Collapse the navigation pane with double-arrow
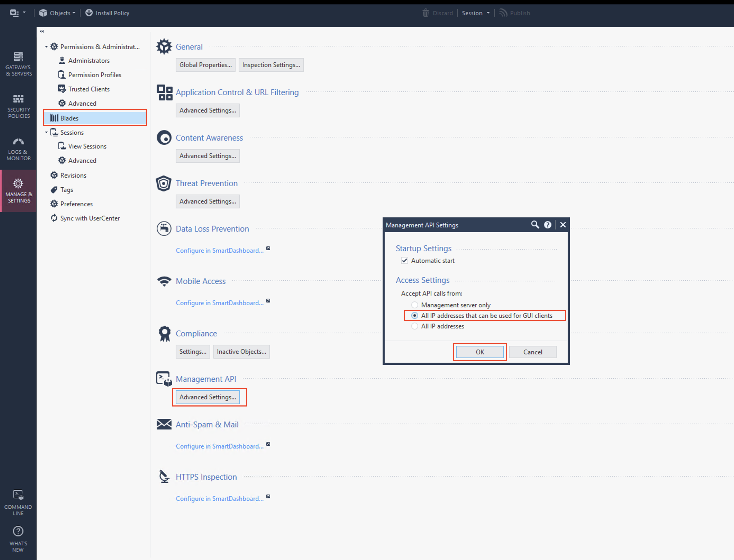The width and height of the screenshot is (734, 560). tap(42, 31)
